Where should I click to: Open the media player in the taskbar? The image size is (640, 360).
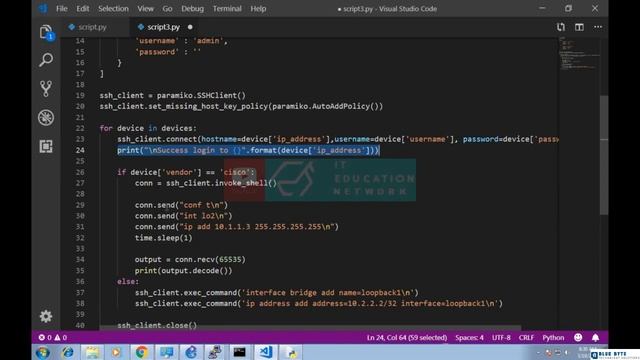click(x=117, y=352)
